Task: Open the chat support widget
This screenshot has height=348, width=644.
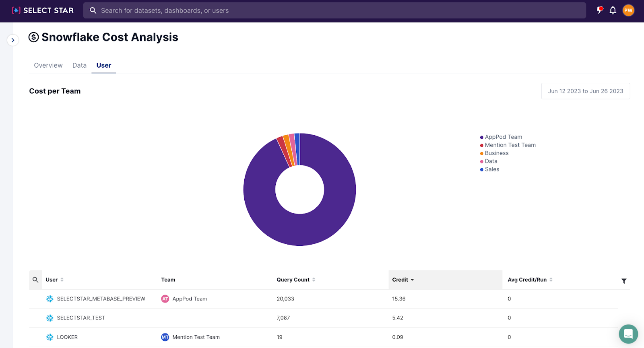Action: [628, 334]
